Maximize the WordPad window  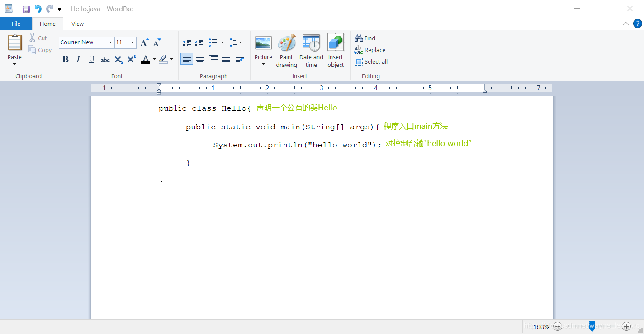(603, 9)
